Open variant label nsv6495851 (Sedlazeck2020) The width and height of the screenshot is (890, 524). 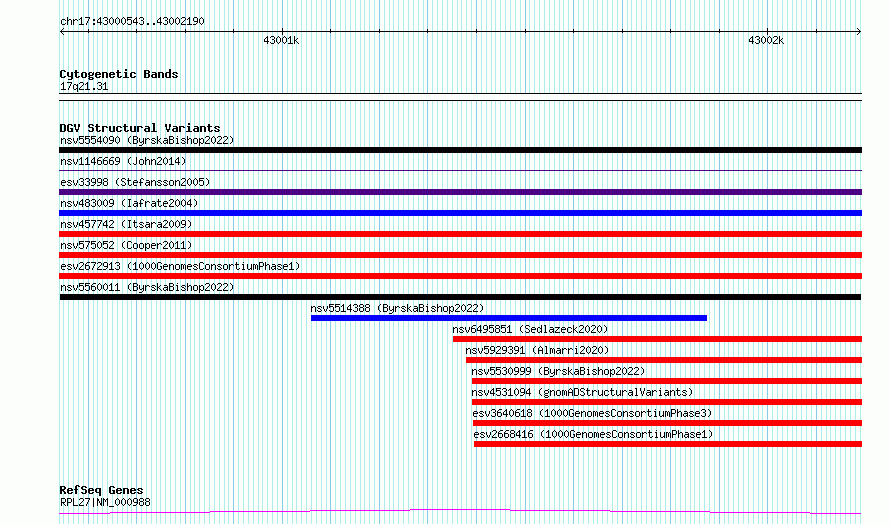point(530,329)
